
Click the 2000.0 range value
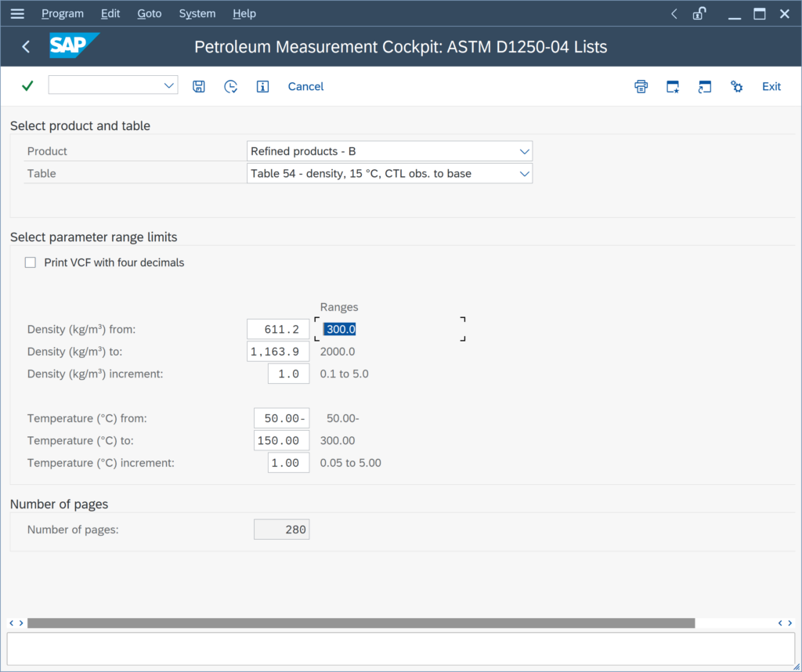click(x=338, y=352)
